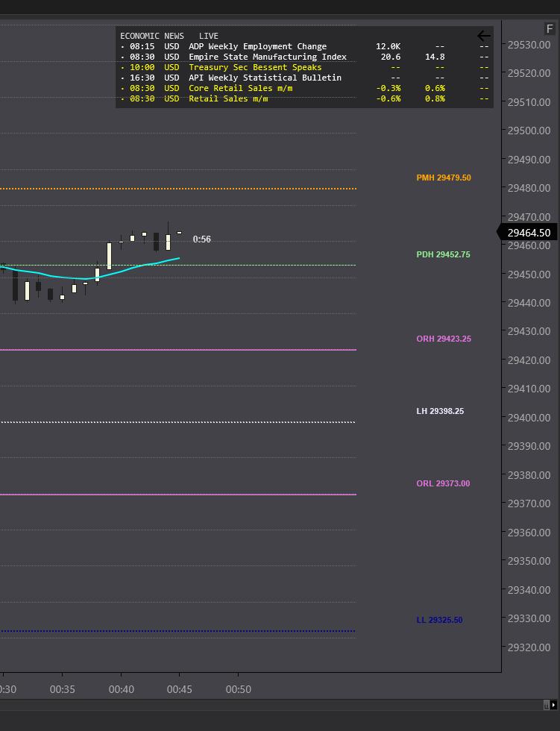
Task: Click the bar countdown timer 0:56
Action: (202, 239)
